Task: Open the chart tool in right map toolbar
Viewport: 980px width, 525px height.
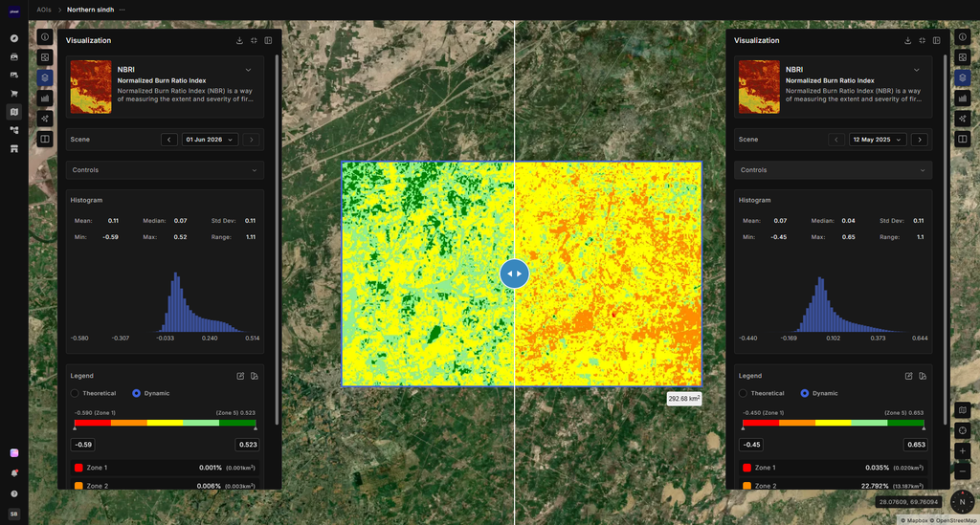Action: tap(963, 98)
